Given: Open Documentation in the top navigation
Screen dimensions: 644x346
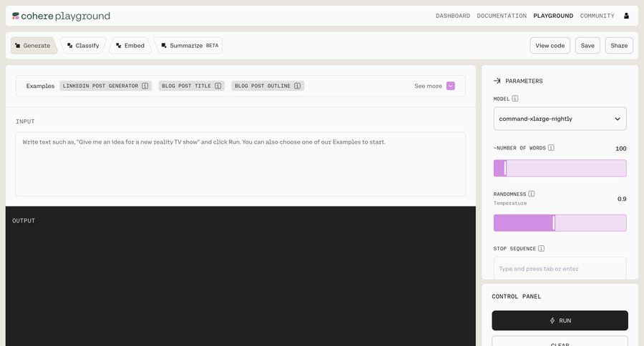Looking at the screenshot, I should 502,16.
